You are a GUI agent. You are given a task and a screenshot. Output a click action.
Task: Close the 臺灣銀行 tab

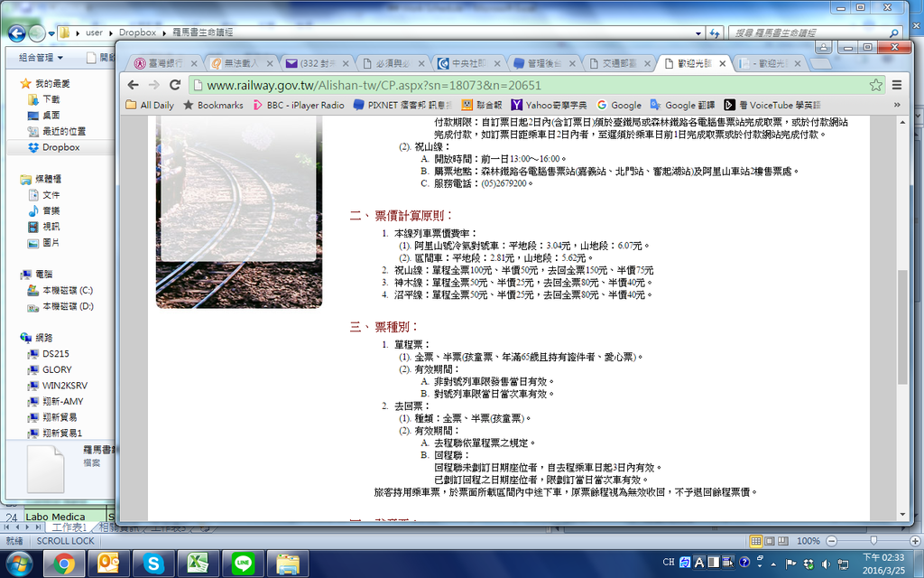pos(194,63)
